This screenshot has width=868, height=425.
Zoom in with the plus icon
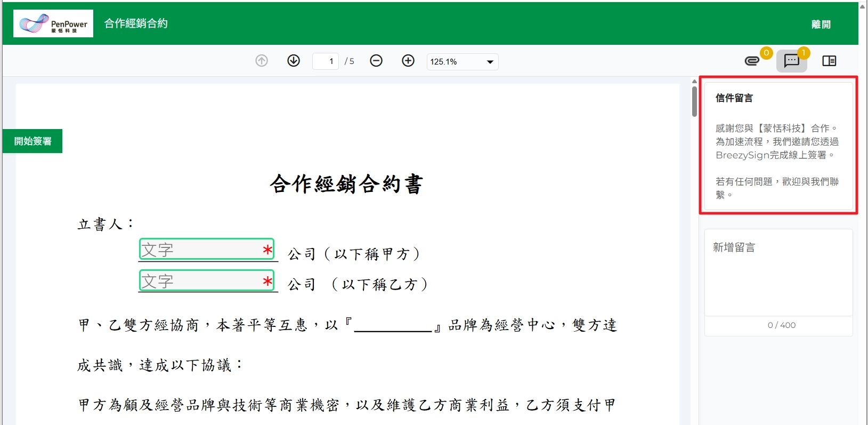[408, 61]
